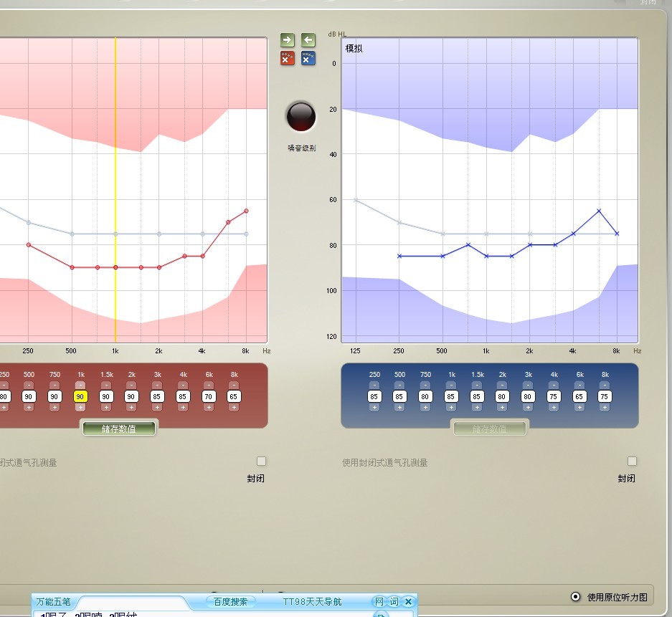Increase blue panel 1k value with plus
Screen dimensions: 672x617
tap(451, 408)
